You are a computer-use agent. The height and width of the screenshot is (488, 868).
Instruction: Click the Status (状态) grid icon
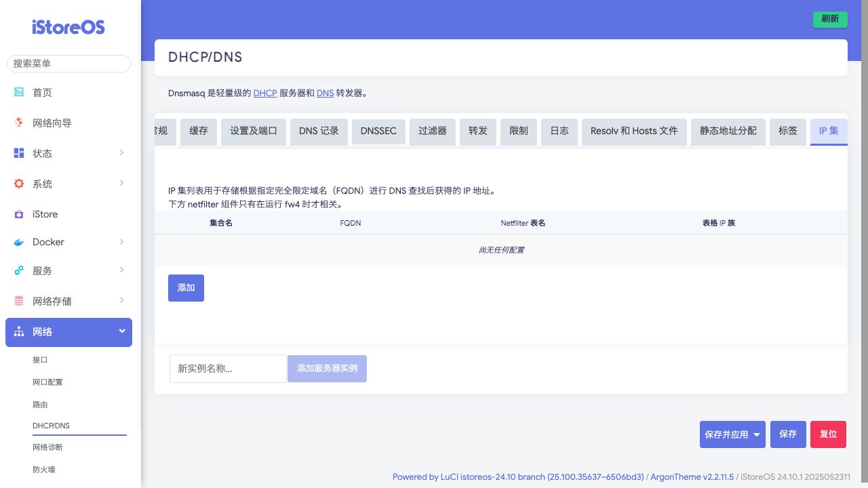(x=19, y=153)
